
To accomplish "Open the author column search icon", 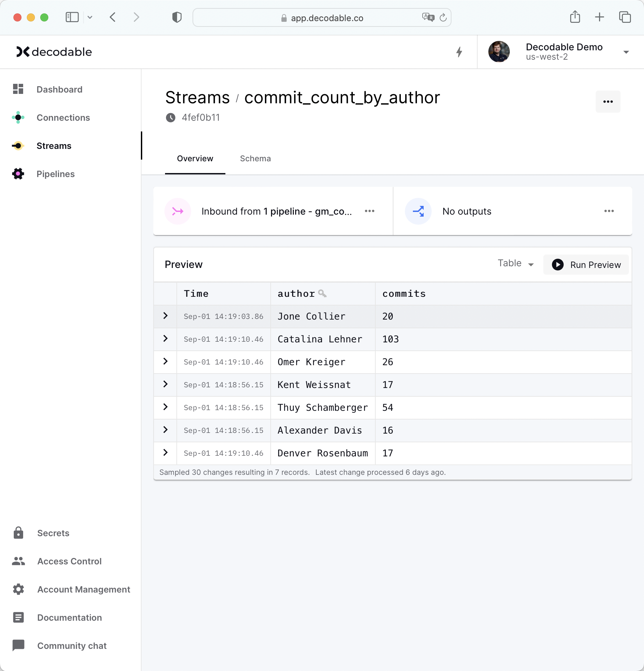I will [322, 293].
